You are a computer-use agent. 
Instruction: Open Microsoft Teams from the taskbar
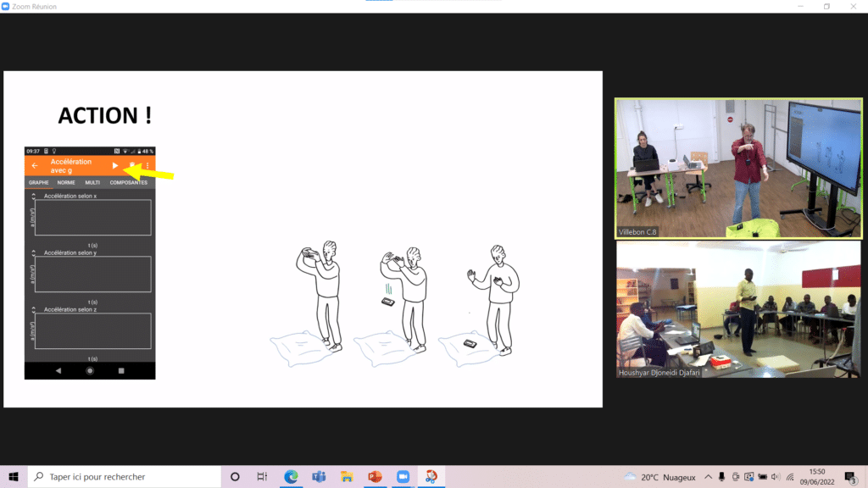coord(319,476)
